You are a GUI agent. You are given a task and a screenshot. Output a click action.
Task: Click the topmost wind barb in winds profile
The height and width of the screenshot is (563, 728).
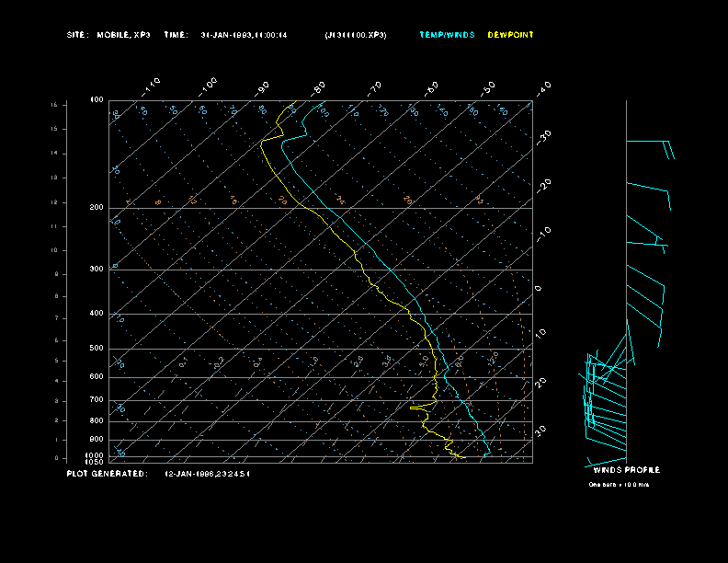pos(650,150)
